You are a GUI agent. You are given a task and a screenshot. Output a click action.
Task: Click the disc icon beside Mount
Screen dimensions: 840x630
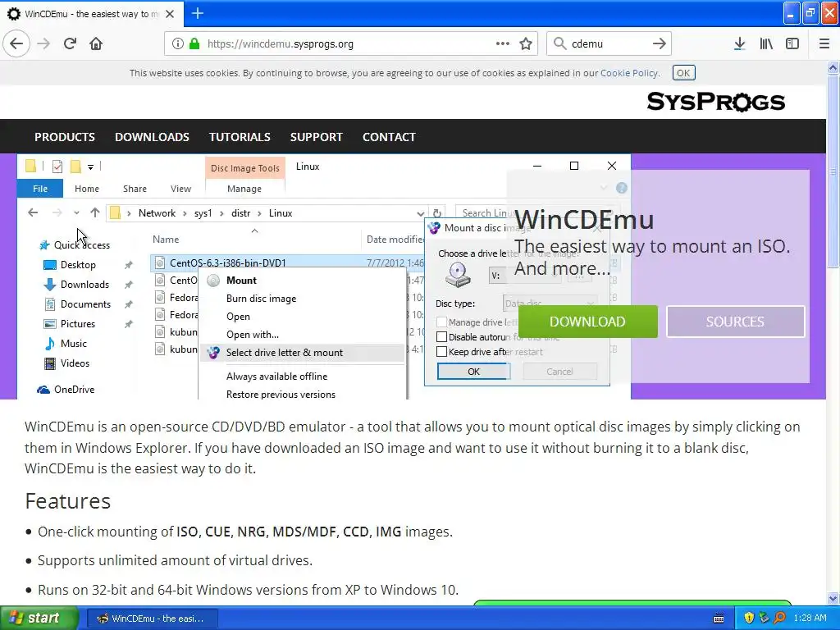(x=213, y=281)
